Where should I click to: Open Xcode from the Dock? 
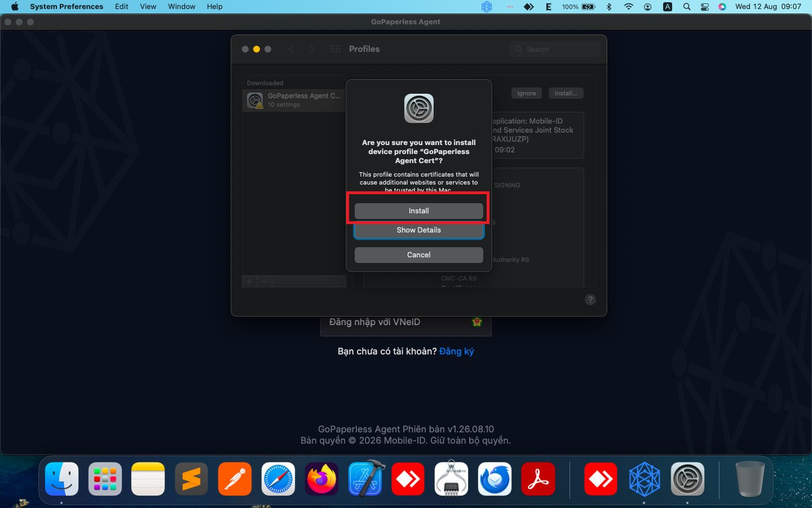(x=365, y=478)
